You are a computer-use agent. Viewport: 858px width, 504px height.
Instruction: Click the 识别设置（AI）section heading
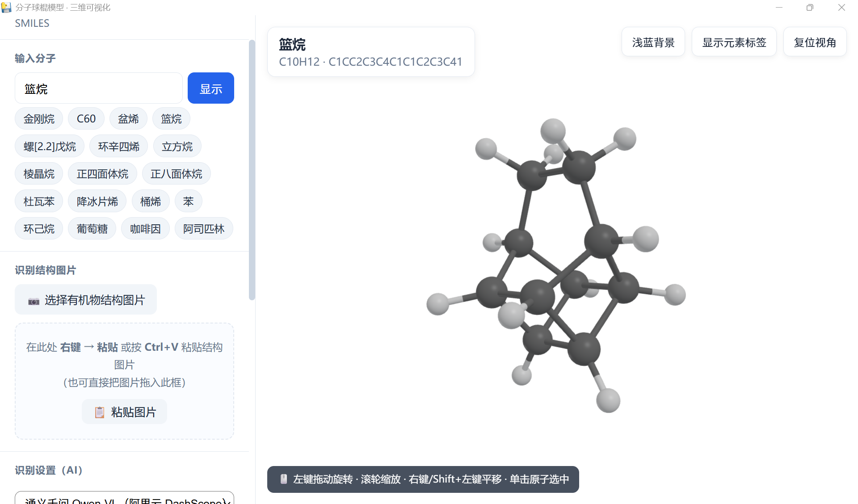pos(49,470)
